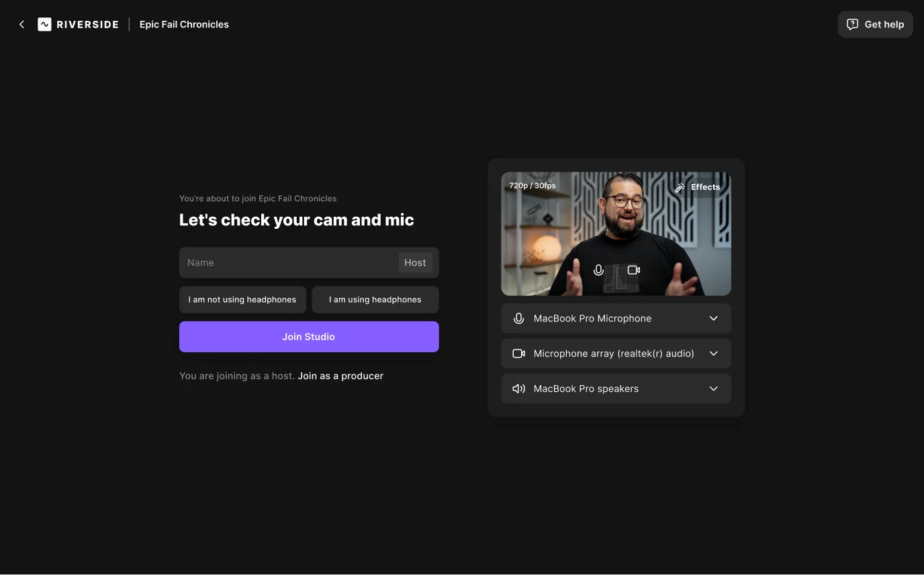Select 'I am not using headphones'
Screen dimensions: 924x575
pos(242,300)
